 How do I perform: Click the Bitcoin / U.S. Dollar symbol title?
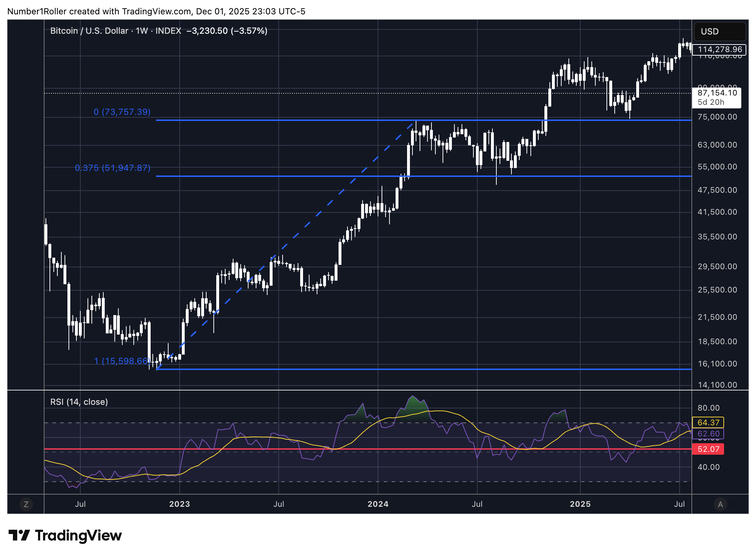pos(89,31)
